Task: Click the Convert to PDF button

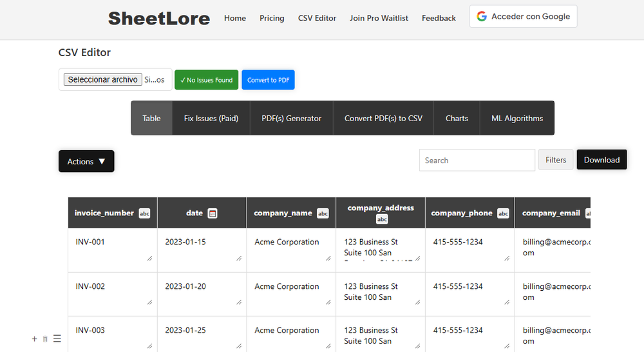Action: point(268,80)
